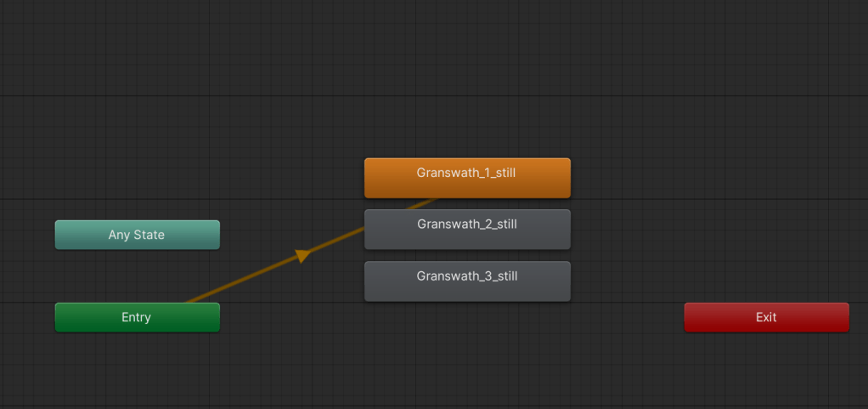
Task: Click the "Exit" text label
Action: [x=766, y=317]
